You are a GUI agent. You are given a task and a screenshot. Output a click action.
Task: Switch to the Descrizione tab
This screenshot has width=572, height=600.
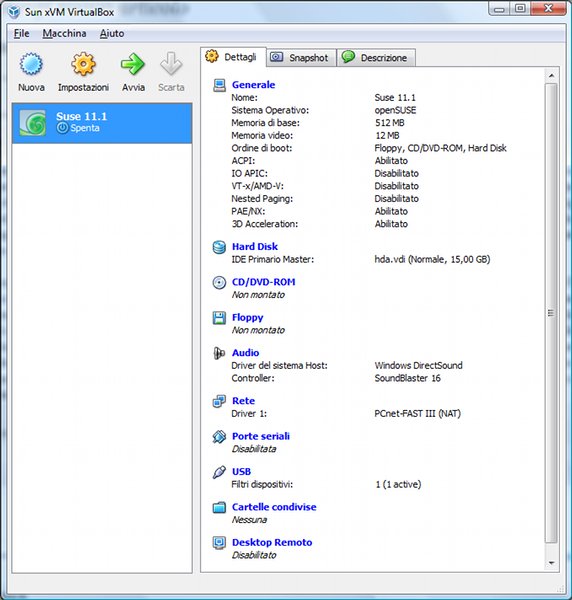point(376,58)
